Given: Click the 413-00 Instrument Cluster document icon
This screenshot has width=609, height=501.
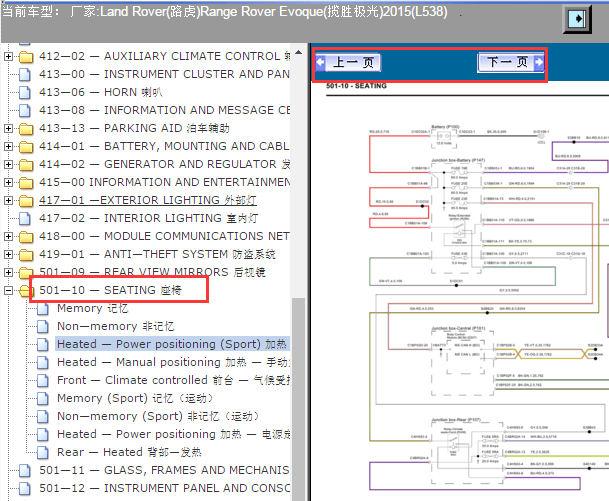Looking at the screenshot, I should (25, 75).
